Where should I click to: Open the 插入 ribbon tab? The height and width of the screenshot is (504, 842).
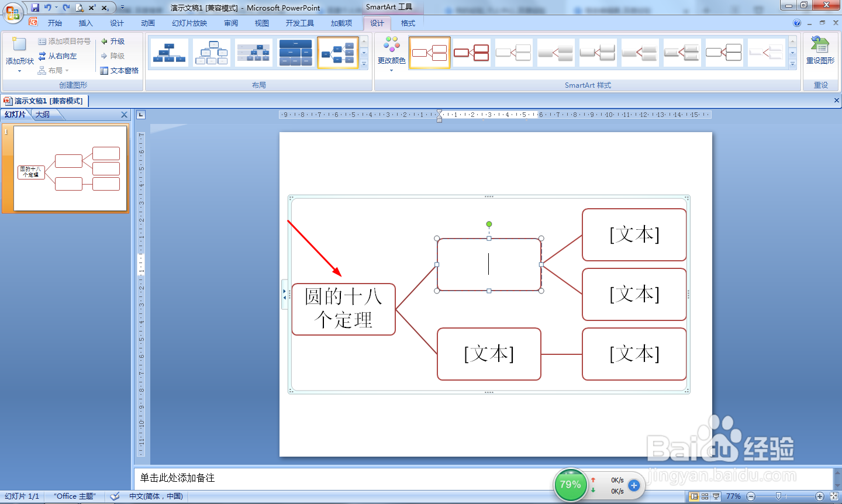click(86, 23)
